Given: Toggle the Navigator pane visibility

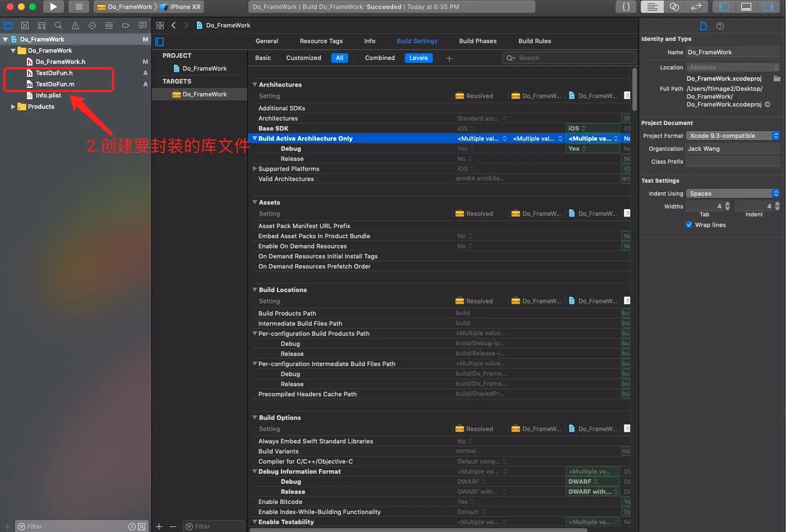Looking at the screenshot, I should coord(724,7).
